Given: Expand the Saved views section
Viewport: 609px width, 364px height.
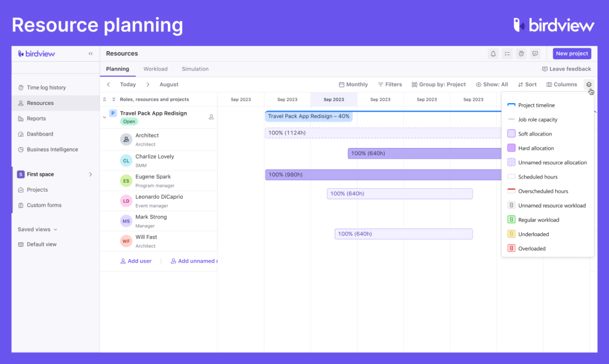Looking at the screenshot, I should pyautogui.click(x=38, y=230).
